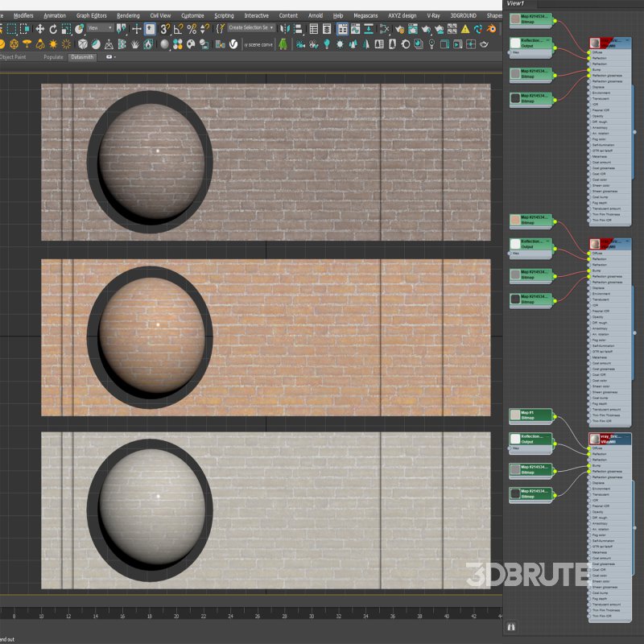Screen dimensions: 644x644
Task: Activate the Rotate tool in toolbar
Action: click(52, 29)
